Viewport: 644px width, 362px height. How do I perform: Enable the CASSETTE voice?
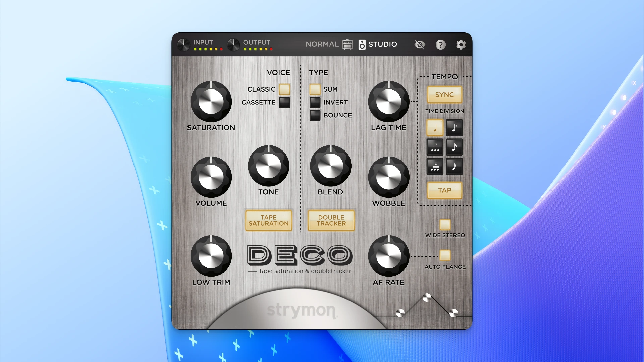[x=284, y=102]
